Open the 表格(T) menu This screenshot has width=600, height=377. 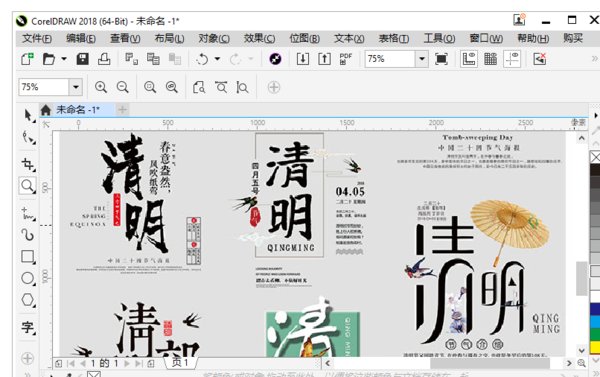pyautogui.click(x=394, y=38)
